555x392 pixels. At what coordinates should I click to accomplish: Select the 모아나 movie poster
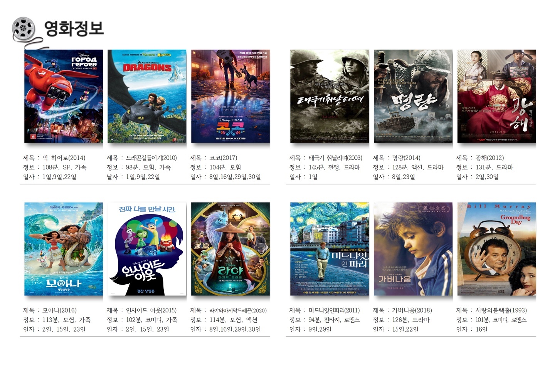pyautogui.click(x=64, y=249)
